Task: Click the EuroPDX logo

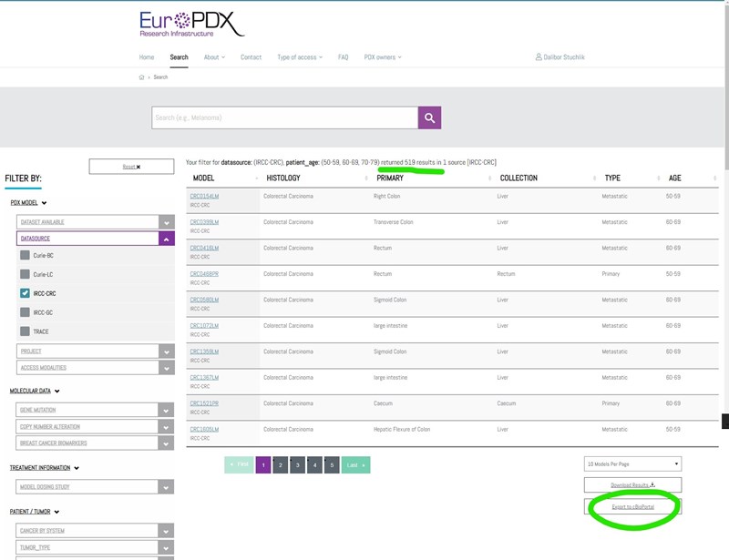Action: point(191,24)
